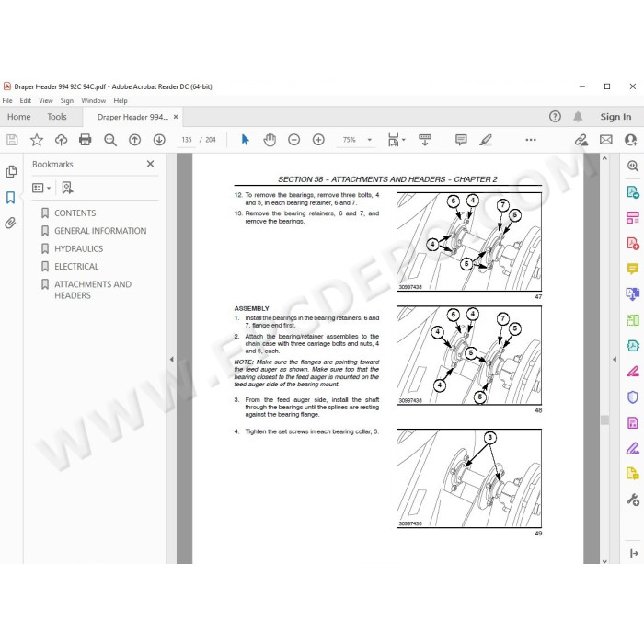
Task: Add a new bookmark icon
Action: coord(67,188)
